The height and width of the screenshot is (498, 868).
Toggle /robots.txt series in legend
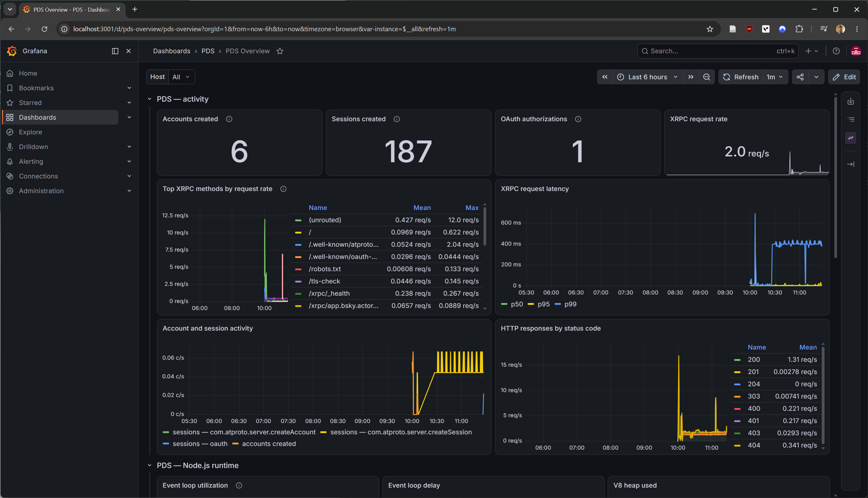(x=324, y=269)
